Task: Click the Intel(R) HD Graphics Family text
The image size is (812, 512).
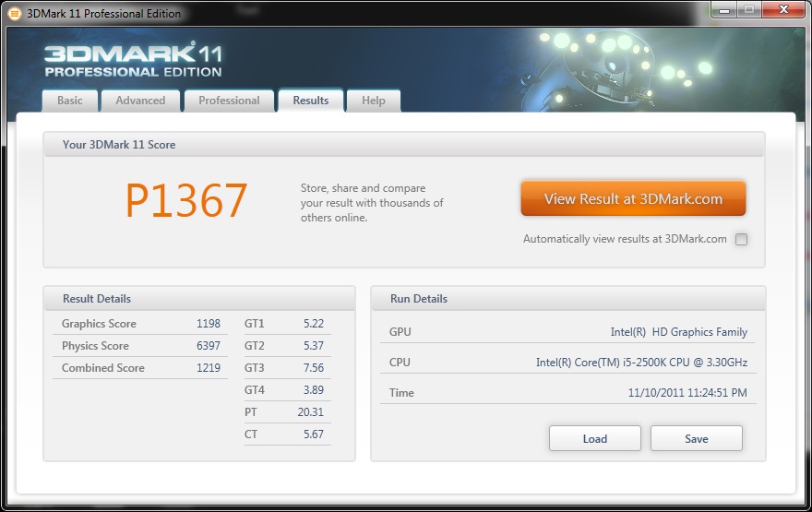Action: point(679,332)
